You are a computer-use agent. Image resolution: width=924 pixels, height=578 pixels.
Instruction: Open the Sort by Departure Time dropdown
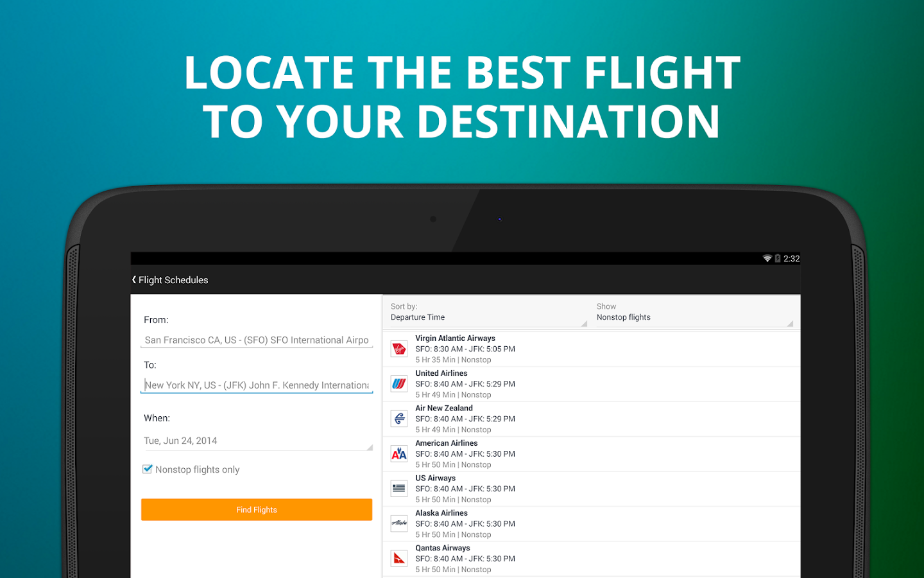488,312
